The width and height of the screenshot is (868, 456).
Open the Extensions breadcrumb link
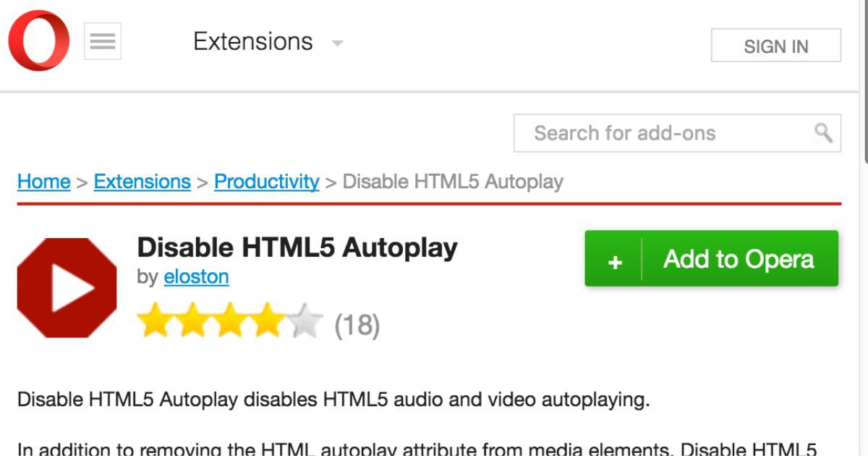click(x=142, y=181)
